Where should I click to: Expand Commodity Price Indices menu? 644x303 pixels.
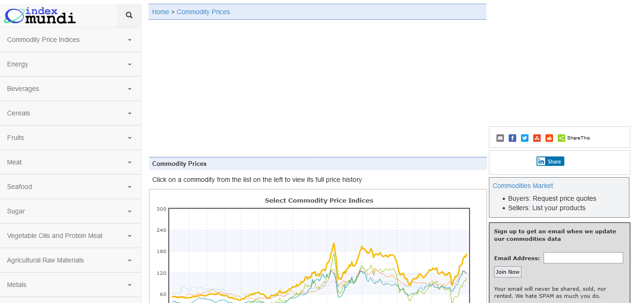pos(70,40)
